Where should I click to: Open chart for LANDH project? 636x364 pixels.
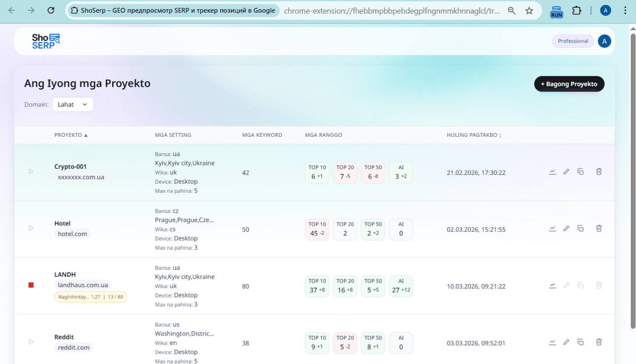pos(553,285)
